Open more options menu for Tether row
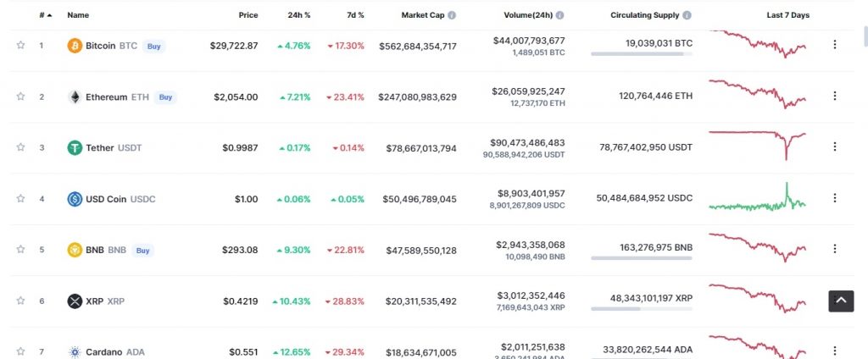The height and width of the screenshot is (359, 868). click(835, 146)
